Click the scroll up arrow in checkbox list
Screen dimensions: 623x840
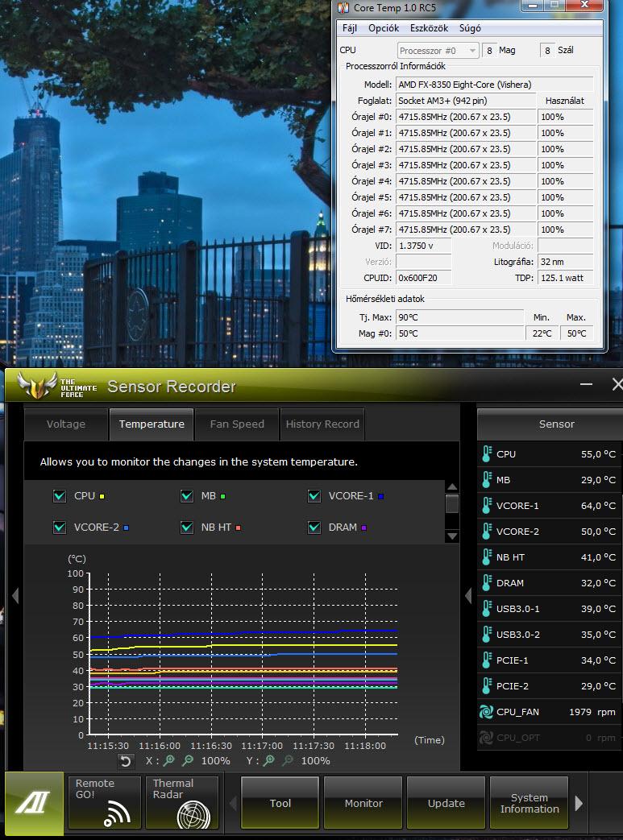click(x=452, y=487)
